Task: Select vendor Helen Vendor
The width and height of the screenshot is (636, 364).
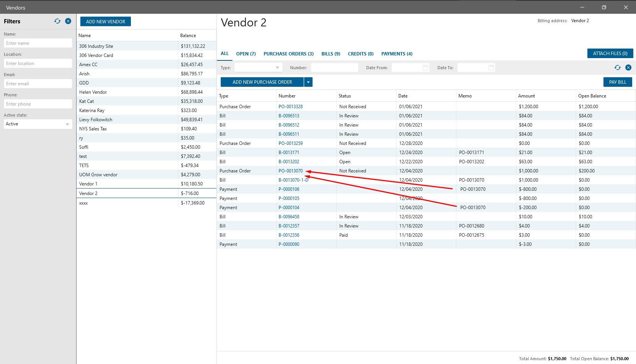Action: point(146,92)
